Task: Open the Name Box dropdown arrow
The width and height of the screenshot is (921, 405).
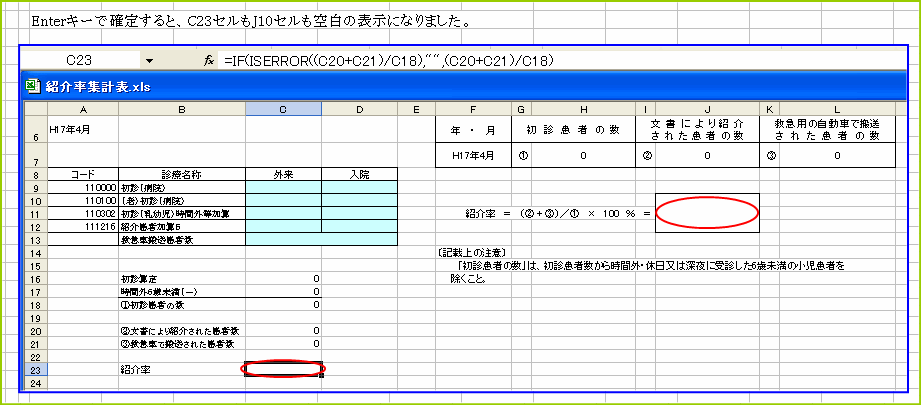Action: (149, 60)
